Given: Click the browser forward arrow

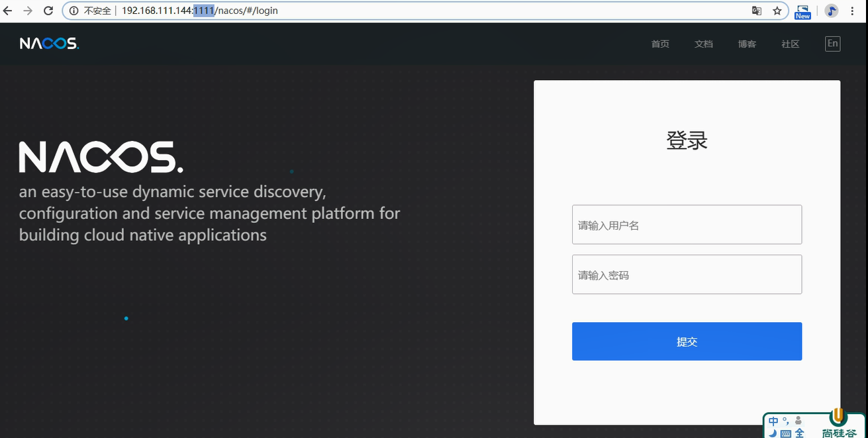Looking at the screenshot, I should [28, 11].
